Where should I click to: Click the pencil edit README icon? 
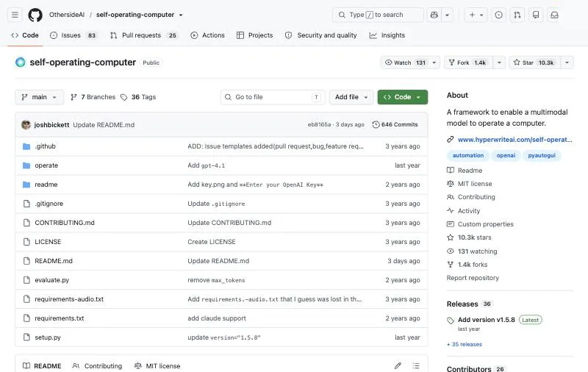point(398,365)
